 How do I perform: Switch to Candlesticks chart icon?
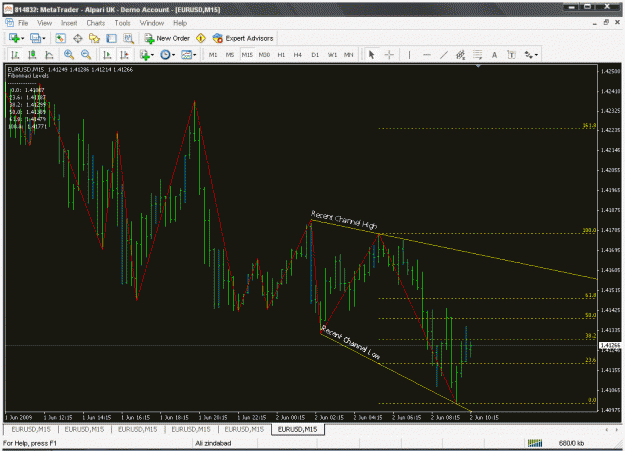tap(32, 55)
